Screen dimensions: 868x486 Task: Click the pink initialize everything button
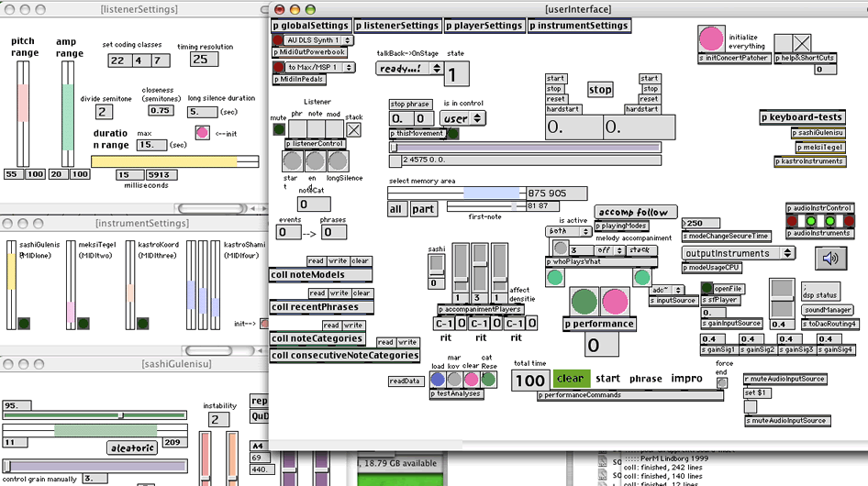pyautogui.click(x=711, y=39)
